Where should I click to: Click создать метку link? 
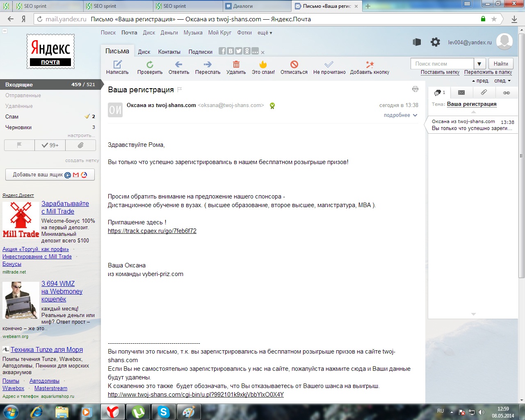[x=82, y=160]
